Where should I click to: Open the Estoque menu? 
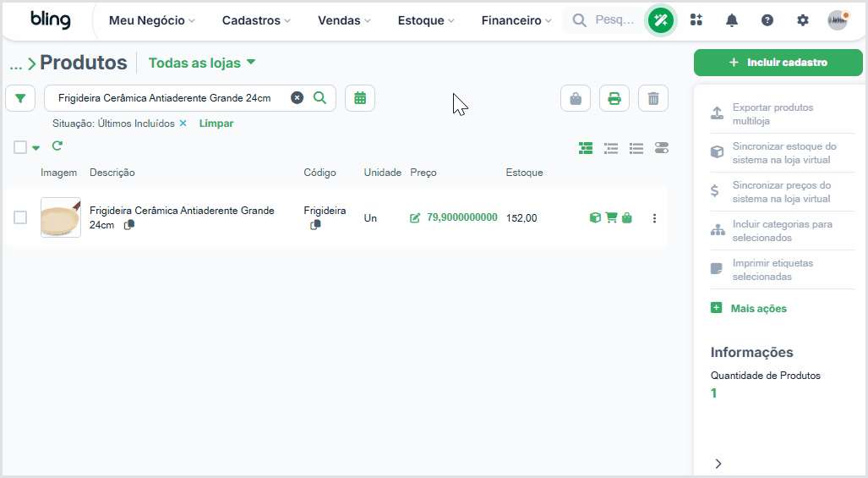[426, 20]
